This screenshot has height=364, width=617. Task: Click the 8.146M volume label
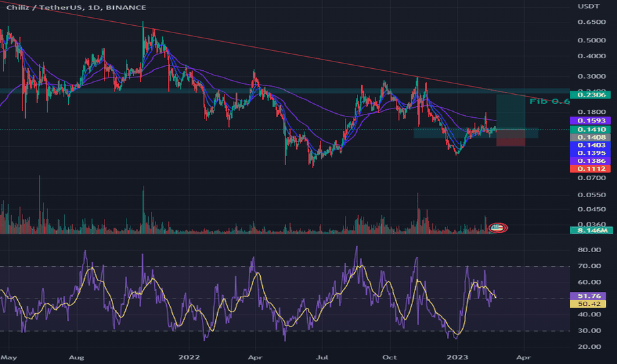pos(591,230)
